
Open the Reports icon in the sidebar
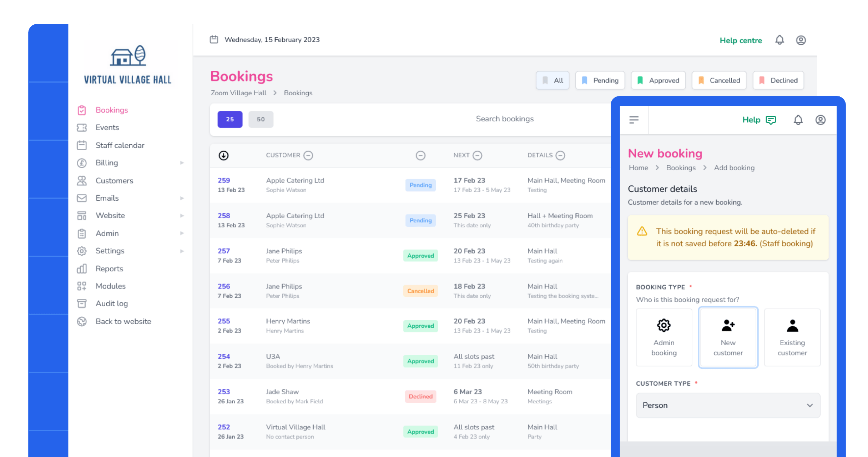(x=82, y=268)
